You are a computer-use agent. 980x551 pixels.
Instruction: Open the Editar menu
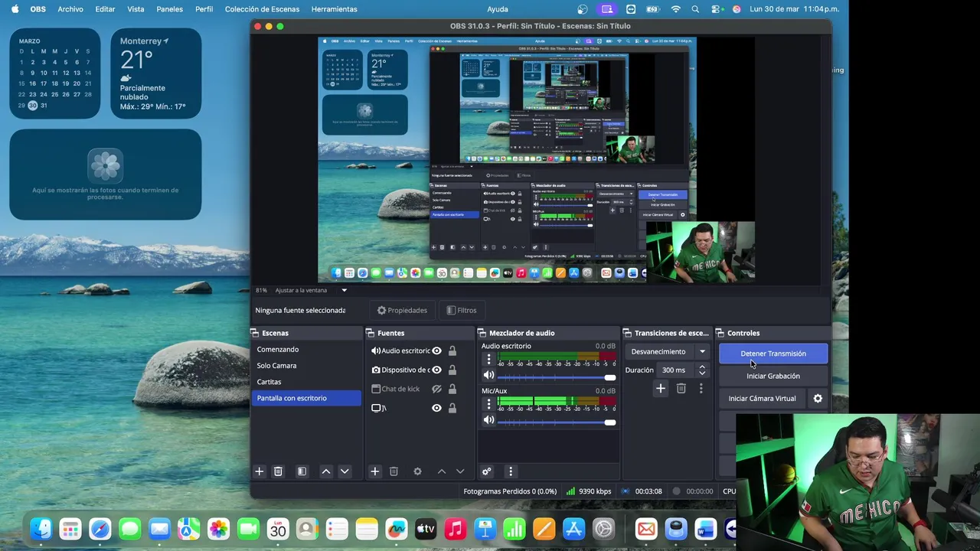(x=105, y=9)
